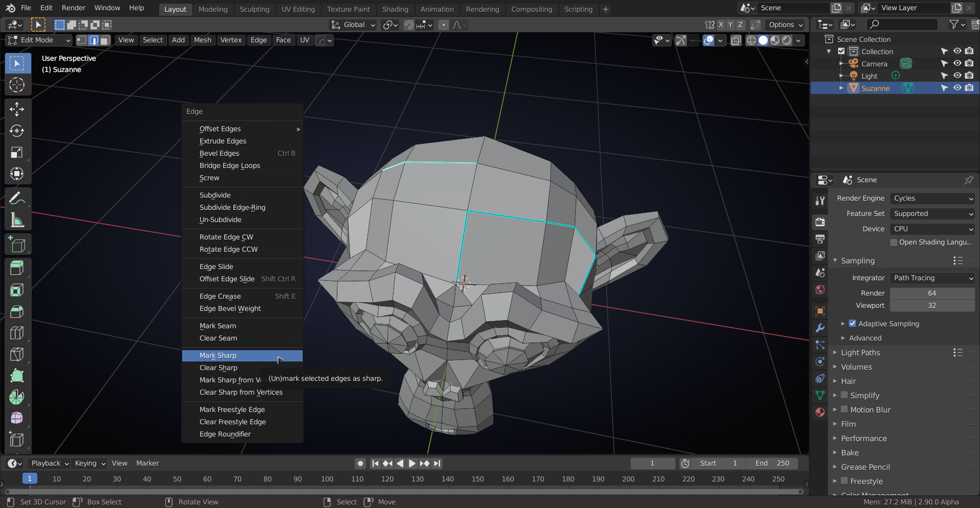Screen dimensions: 980x508
Task: Select the Spin tool
Action: click(x=17, y=397)
